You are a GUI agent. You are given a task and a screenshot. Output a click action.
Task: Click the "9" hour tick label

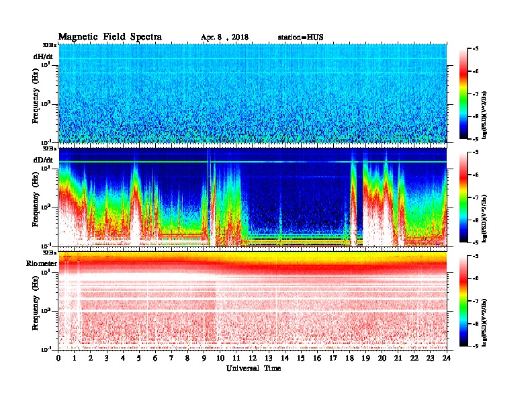(x=204, y=358)
